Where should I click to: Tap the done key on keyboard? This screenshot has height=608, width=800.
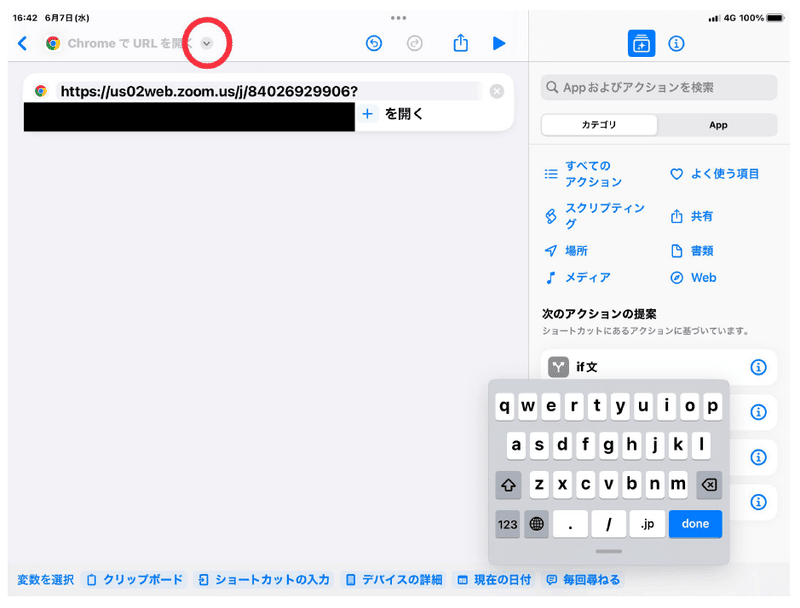[x=695, y=524]
